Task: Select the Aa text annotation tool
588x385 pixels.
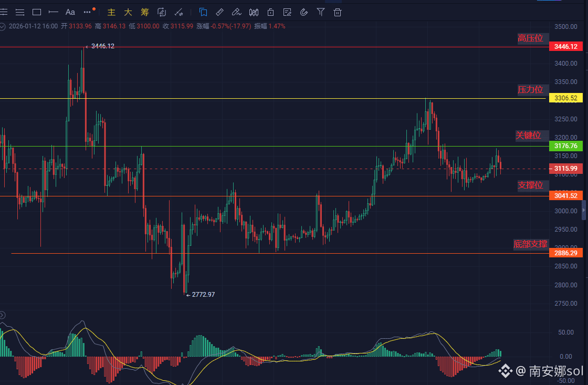Action: (x=70, y=13)
